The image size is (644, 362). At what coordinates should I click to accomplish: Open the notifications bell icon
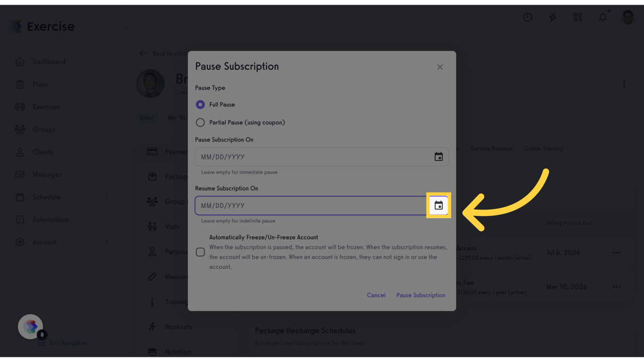coord(603,17)
